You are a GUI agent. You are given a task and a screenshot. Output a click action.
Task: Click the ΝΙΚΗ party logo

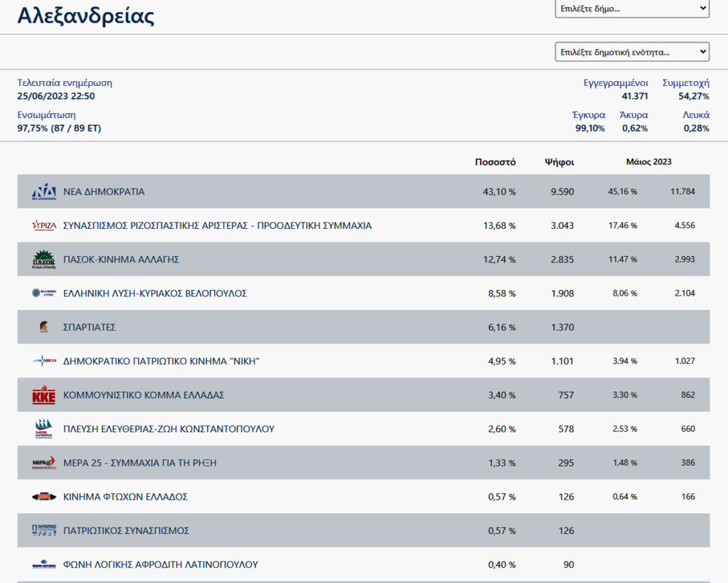coord(44,360)
